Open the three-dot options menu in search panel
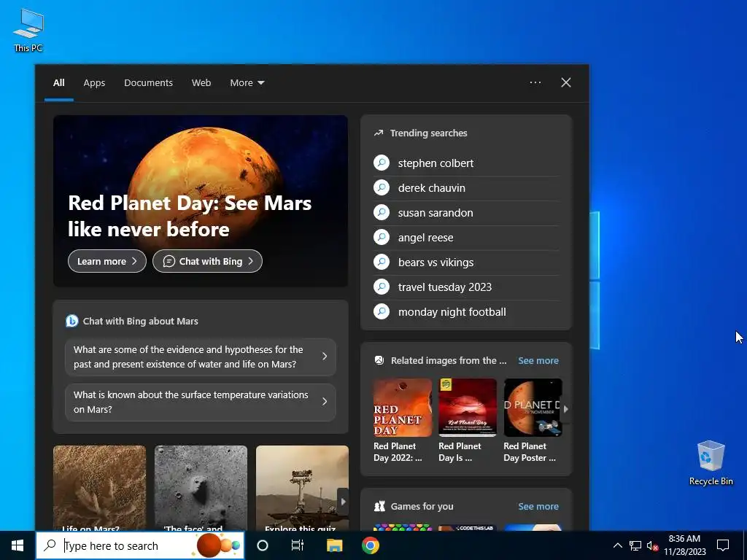747x560 pixels. pyautogui.click(x=535, y=82)
